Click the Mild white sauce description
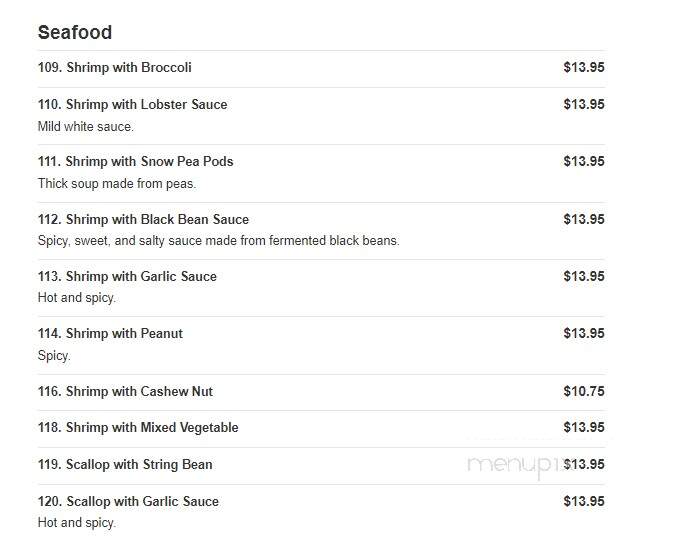The height and width of the screenshot is (547, 700). [x=86, y=127]
